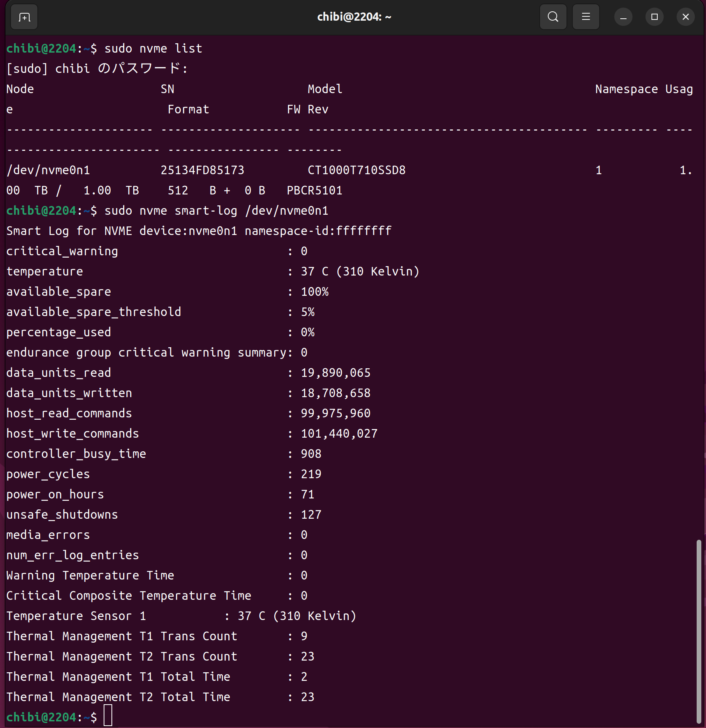Minimize the terminal window

coord(623,17)
